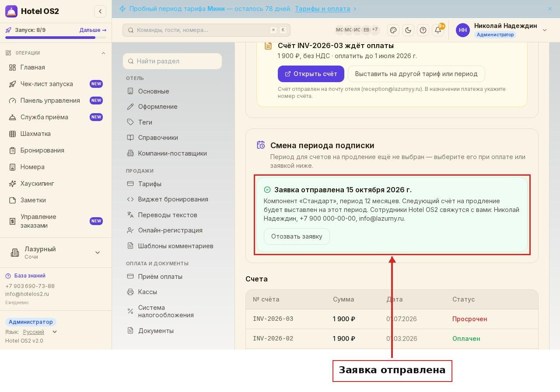Open Виджет бронирования settings
Viewport: 560px width, 392px height.
pos(172,199)
